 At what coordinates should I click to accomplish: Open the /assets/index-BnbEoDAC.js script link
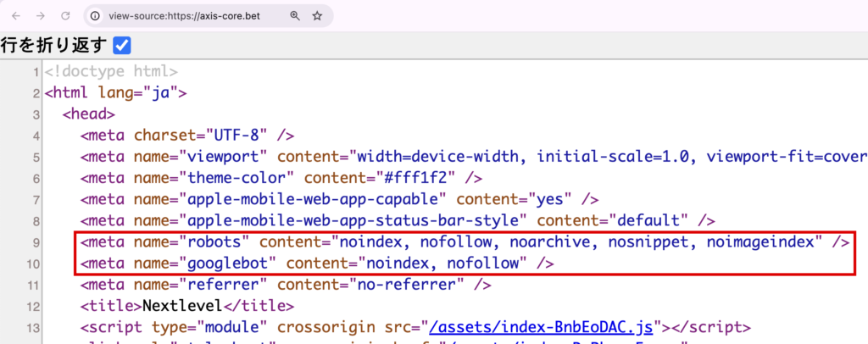542,326
